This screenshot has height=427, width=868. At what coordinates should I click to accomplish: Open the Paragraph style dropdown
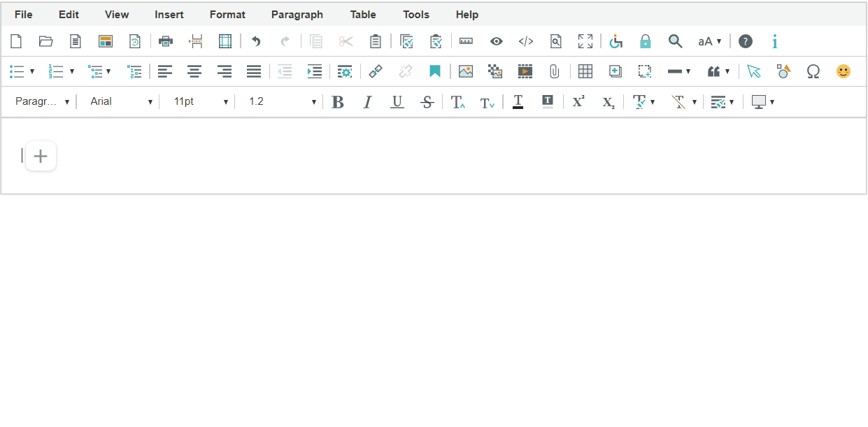point(42,102)
